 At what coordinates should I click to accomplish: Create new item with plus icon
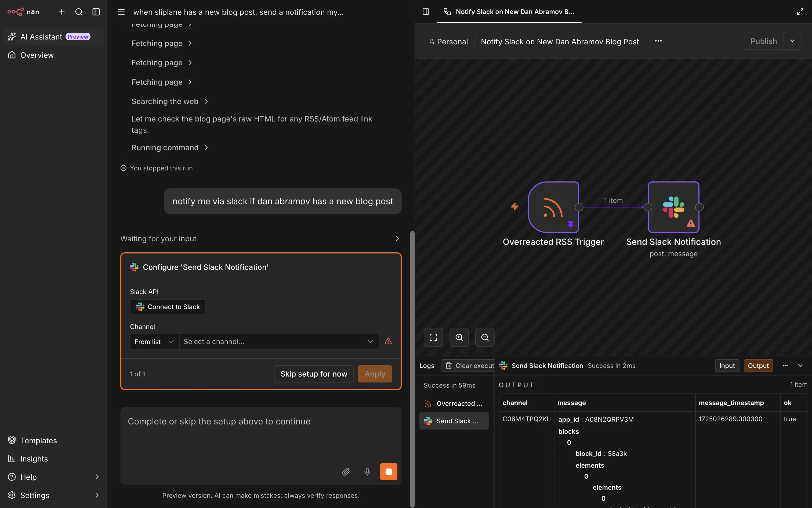pos(62,12)
